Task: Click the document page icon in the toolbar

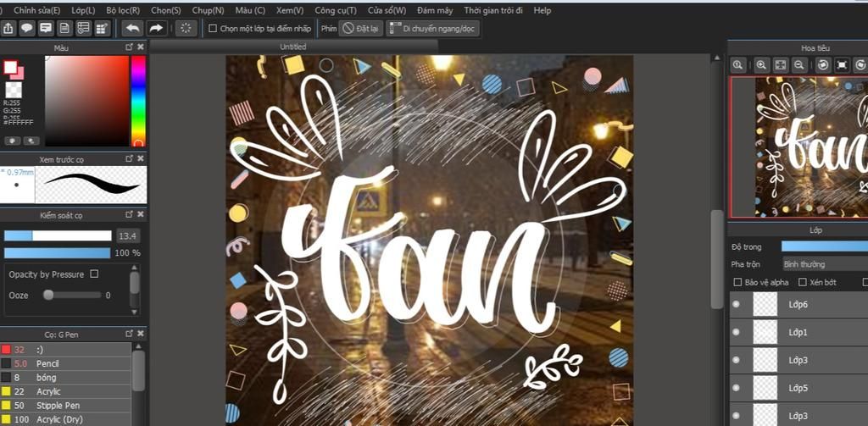Action: [64, 28]
